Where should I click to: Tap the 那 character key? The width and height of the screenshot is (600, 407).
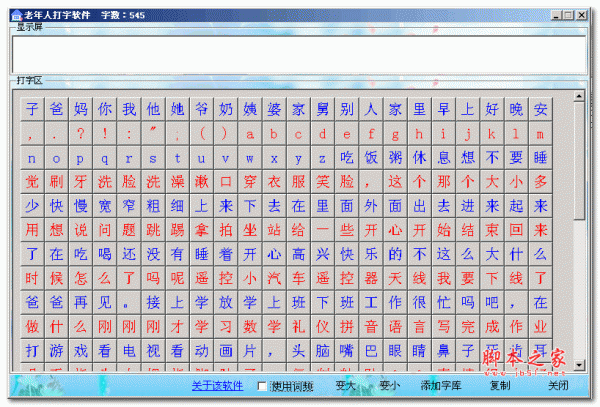(x=444, y=182)
